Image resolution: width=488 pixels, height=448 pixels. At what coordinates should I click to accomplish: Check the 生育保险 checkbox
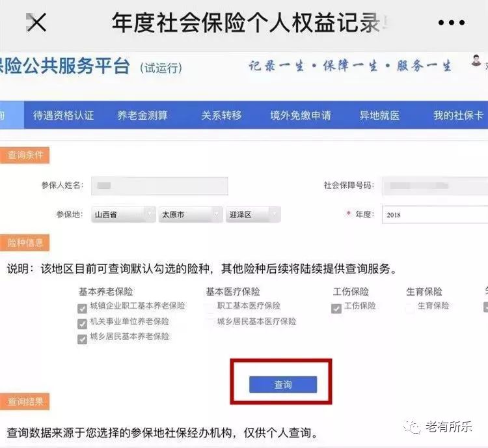(409, 308)
